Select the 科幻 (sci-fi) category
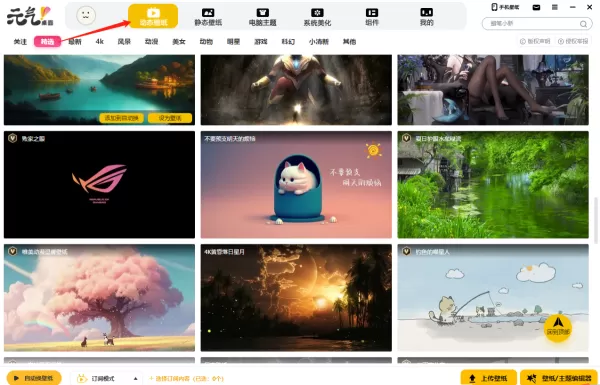 click(288, 41)
